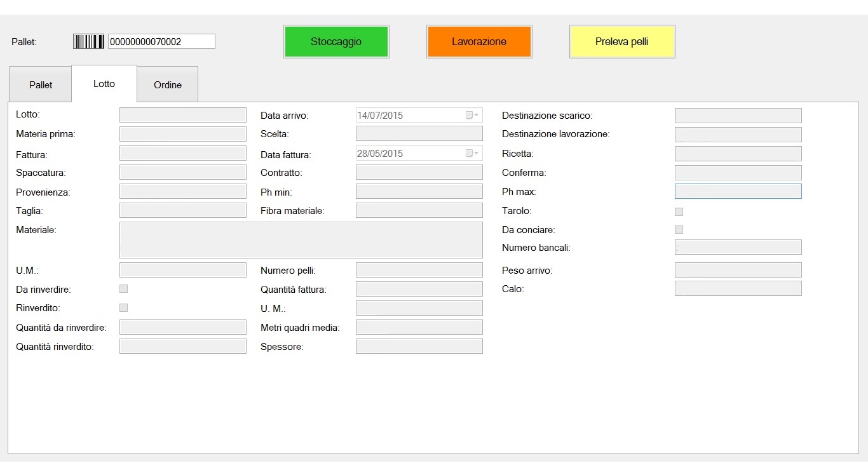
Task: Click the Quantità da rinverdire field
Action: pyautogui.click(x=183, y=327)
